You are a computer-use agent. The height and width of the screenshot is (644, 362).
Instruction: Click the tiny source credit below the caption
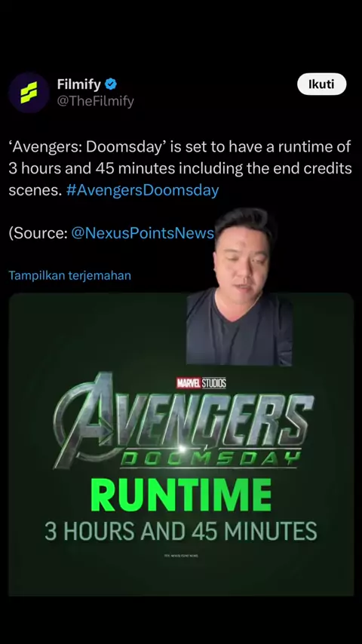(181, 556)
